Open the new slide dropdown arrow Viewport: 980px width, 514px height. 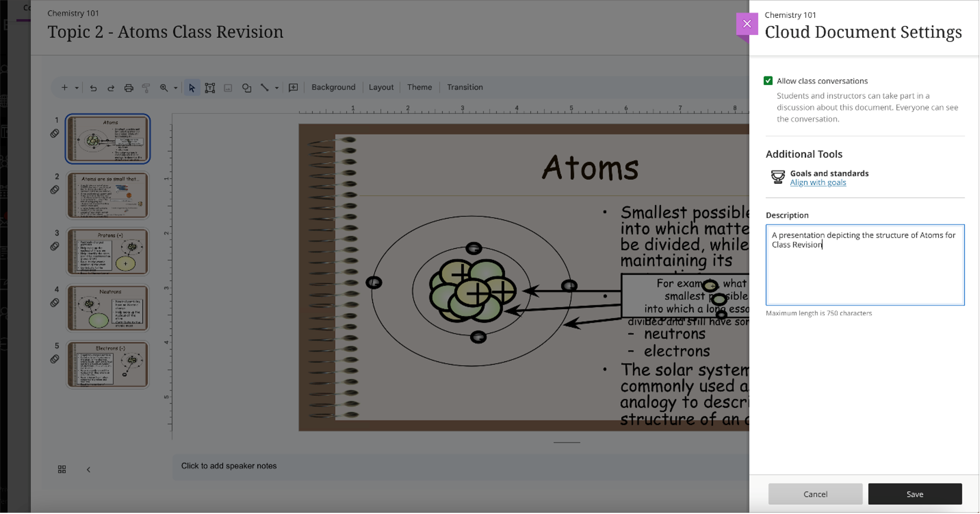pyautogui.click(x=77, y=88)
